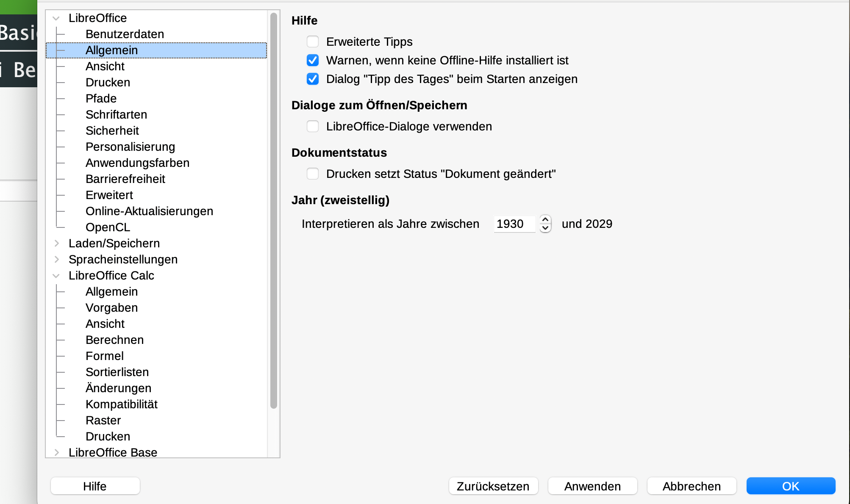Select Allgemein under LibreOffice Calc

111,291
